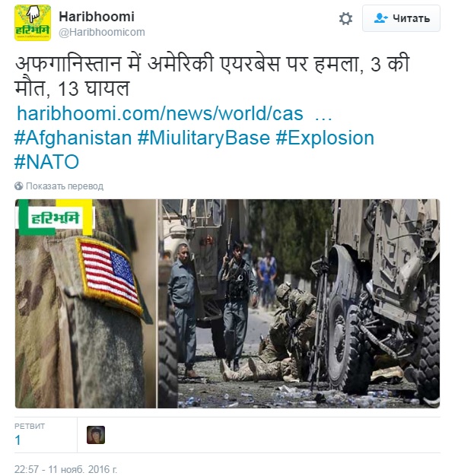Open the haribhoomi.com news link

click(x=175, y=113)
